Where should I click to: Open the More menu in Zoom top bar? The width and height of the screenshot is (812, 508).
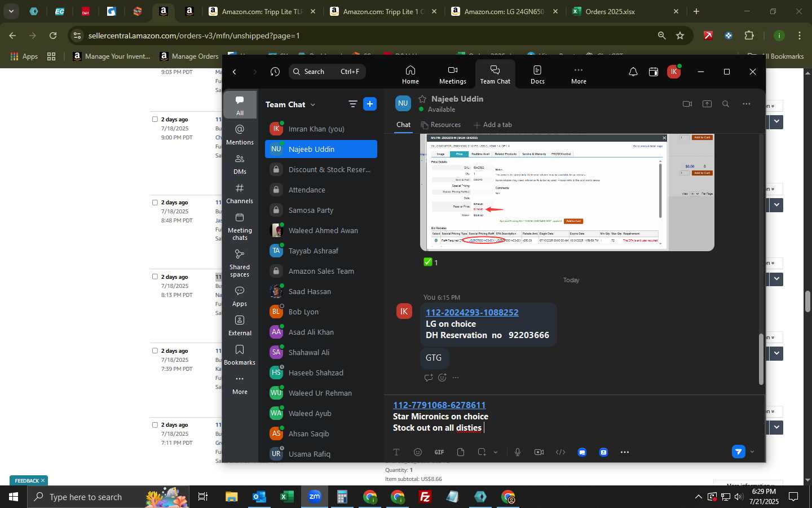point(579,75)
